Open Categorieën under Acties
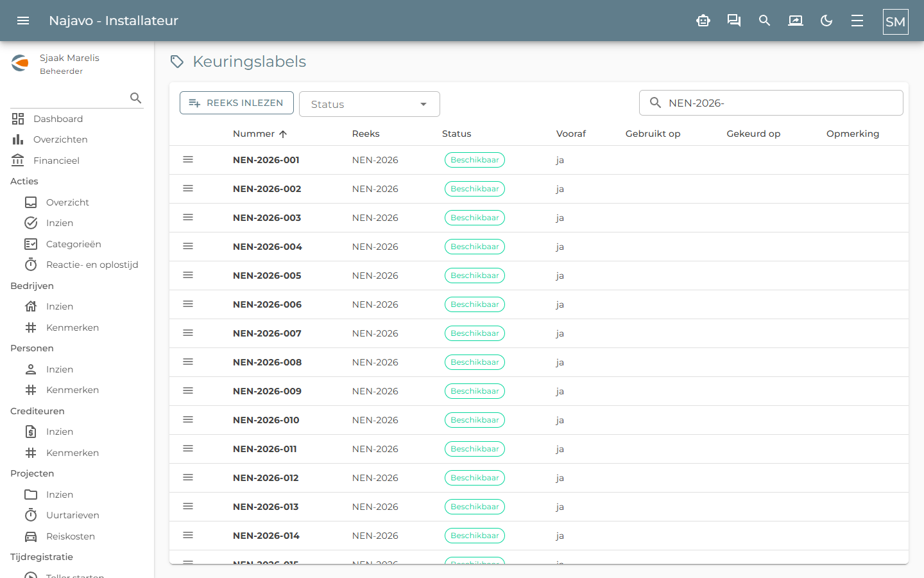Image resolution: width=924 pixels, height=578 pixels. (73, 244)
